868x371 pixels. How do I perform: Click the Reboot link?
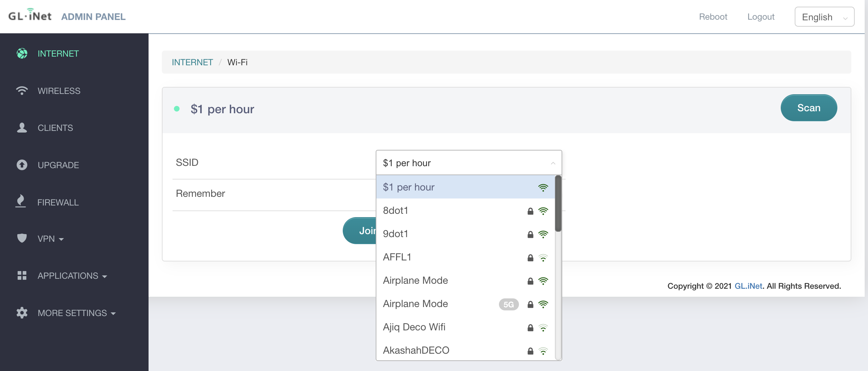[x=713, y=17]
